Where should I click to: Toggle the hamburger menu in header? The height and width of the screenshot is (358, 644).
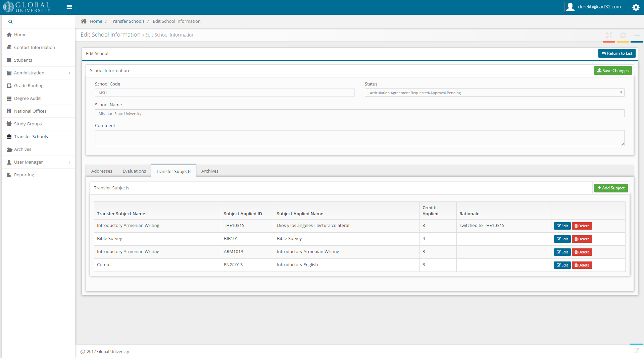[69, 7]
